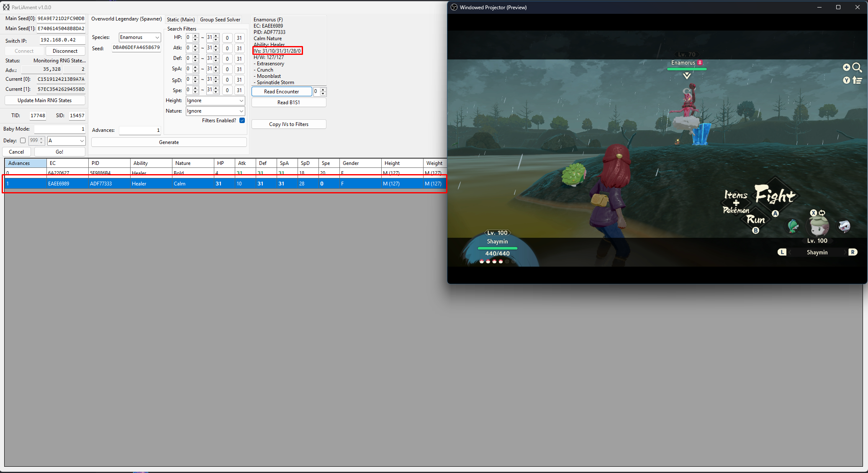868x473 pixels.
Task: Switch to the Group Seed Solver tab
Action: pos(220,19)
